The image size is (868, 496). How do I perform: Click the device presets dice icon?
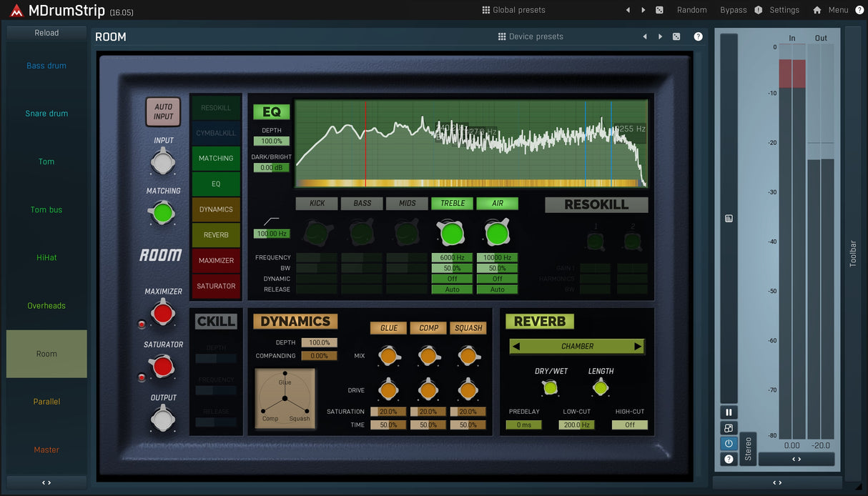[676, 36]
